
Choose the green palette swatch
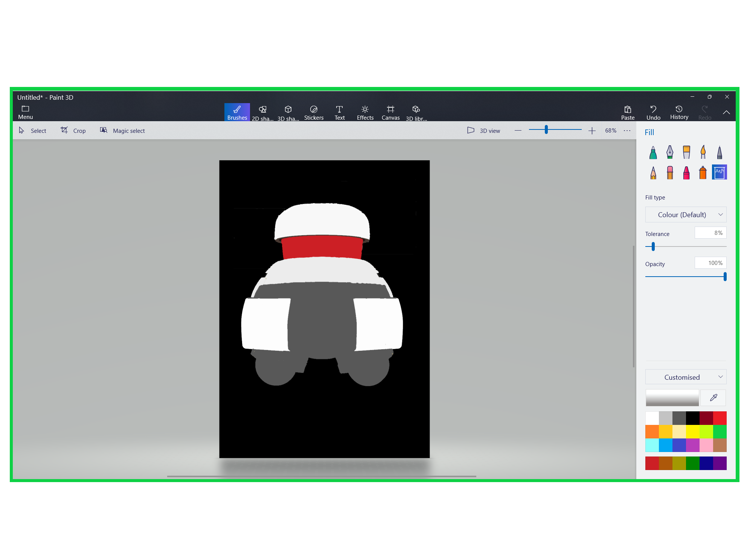[720, 432]
